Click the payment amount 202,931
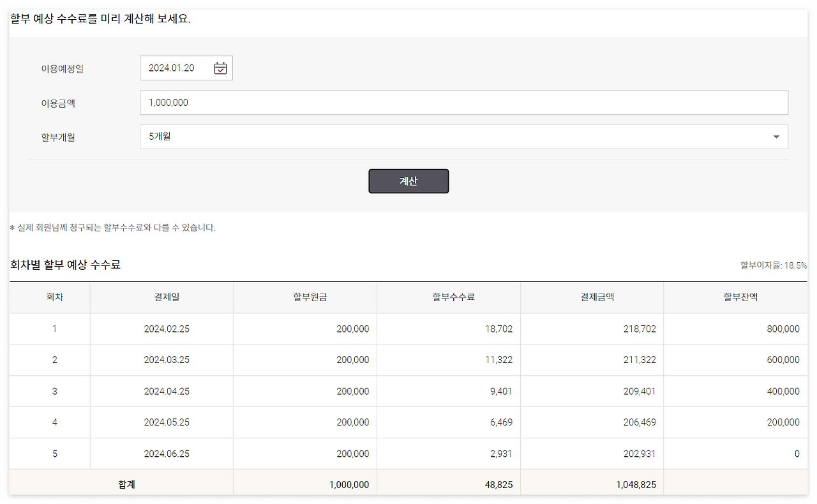The height and width of the screenshot is (504, 817). [640, 454]
